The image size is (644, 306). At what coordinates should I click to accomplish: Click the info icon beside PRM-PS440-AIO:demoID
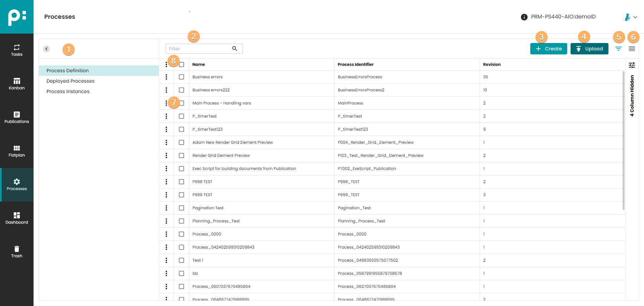pos(524,17)
